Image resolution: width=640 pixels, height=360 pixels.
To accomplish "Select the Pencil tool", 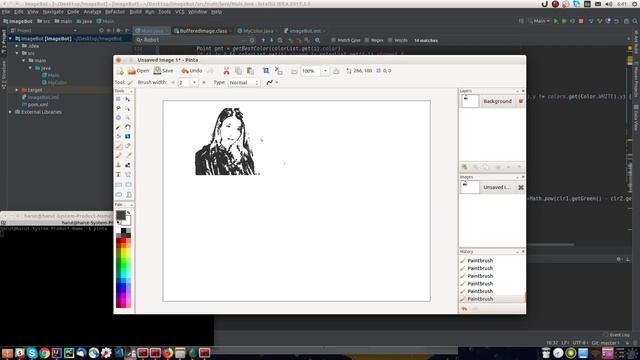I will pyautogui.click(x=118, y=156).
